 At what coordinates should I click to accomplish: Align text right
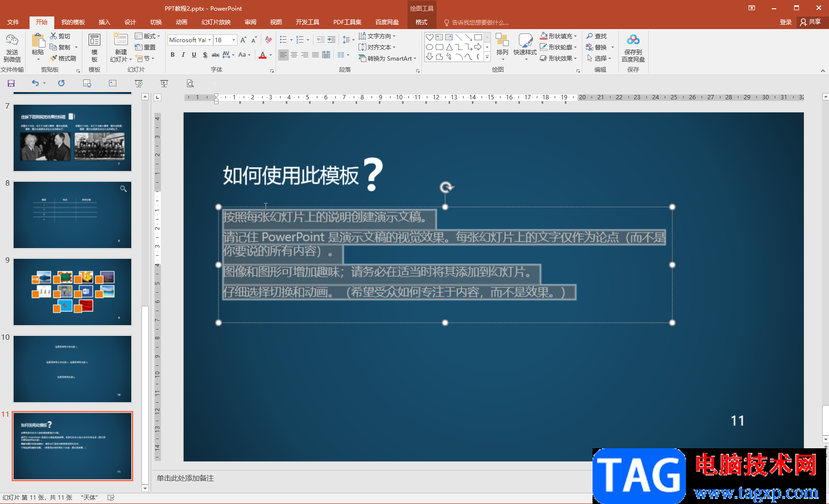(x=305, y=55)
